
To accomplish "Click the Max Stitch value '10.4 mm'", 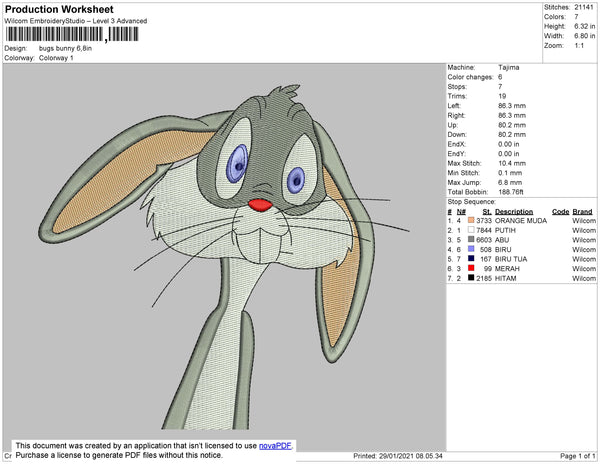I will [512, 163].
